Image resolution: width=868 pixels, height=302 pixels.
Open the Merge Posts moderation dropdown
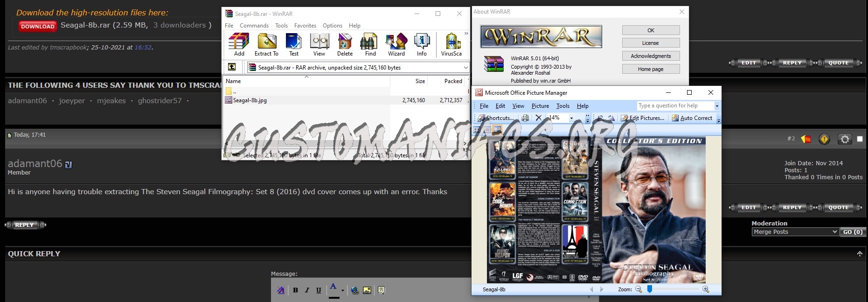795,232
